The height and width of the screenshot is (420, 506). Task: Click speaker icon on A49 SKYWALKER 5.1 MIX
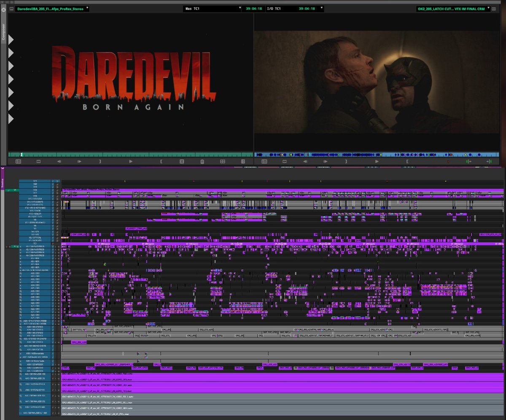(21, 413)
